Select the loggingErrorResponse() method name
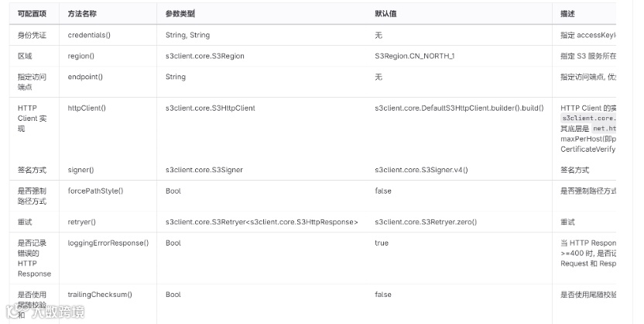Screen dimensions: 644x324 click(x=108, y=243)
